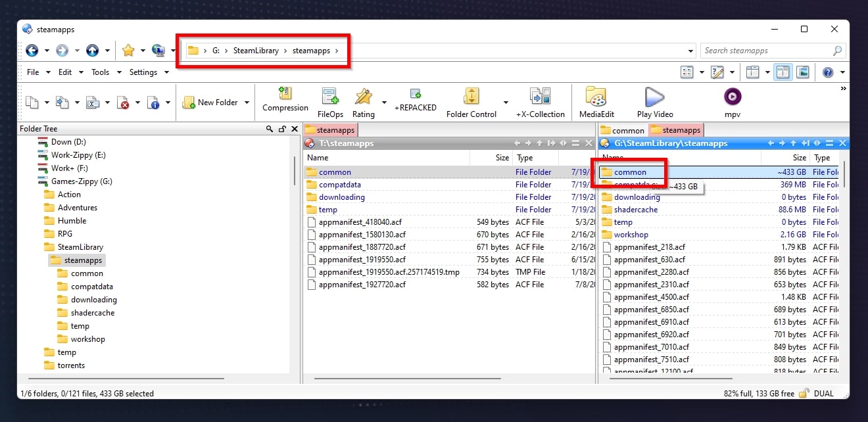Image resolution: width=868 pixels, height=422 pixels.
Task: Click the Move files toolbar icon
Action: 62,102
